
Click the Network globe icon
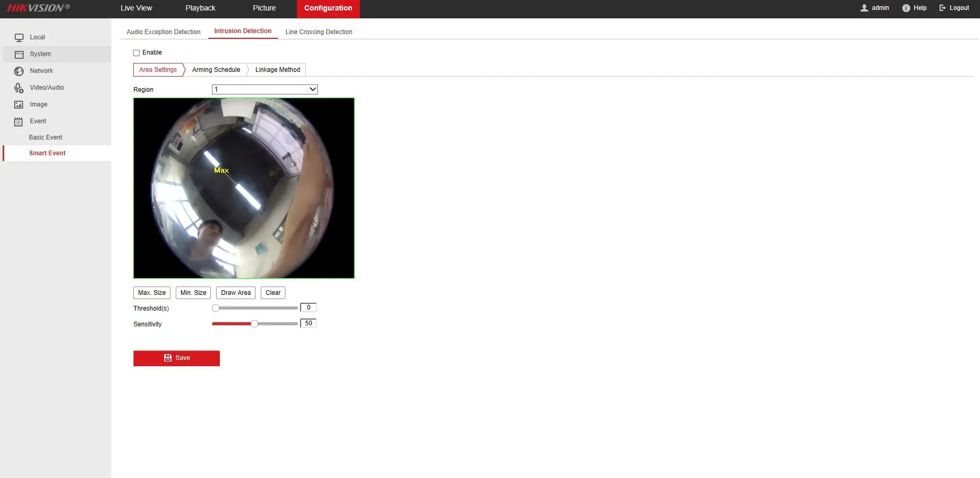pos(19,71)
